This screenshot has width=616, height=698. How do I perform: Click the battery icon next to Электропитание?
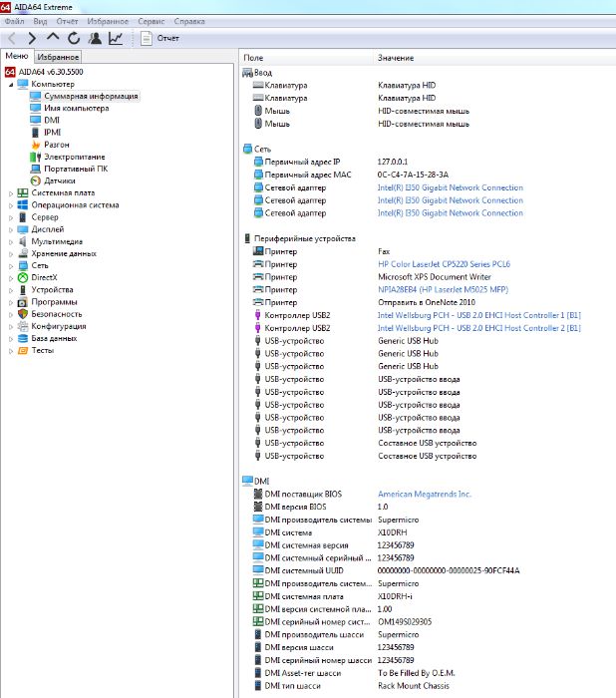click(36, 157)
